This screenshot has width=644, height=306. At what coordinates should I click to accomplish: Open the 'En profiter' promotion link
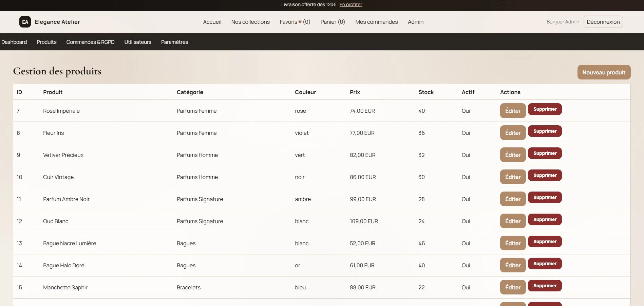(x=351, y=4)
